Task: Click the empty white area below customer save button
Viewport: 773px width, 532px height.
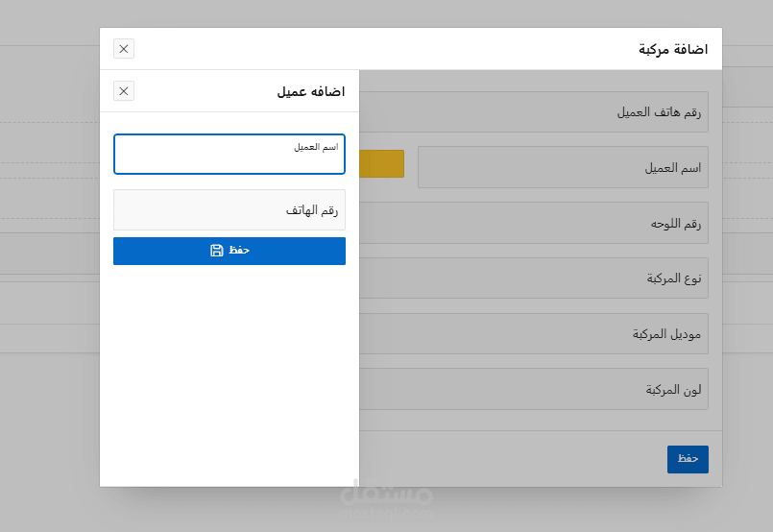Action: click(229, 375)
